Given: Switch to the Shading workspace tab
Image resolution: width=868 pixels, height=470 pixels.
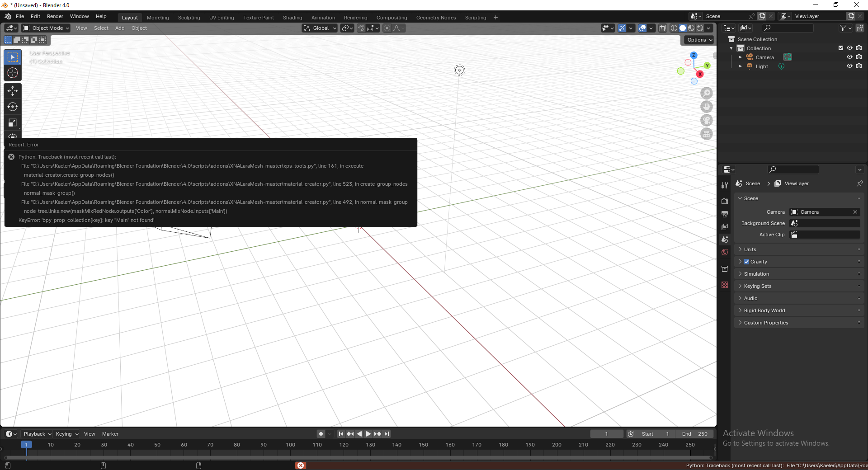Looking at the screenshot, I should click(x=292, y=17).
